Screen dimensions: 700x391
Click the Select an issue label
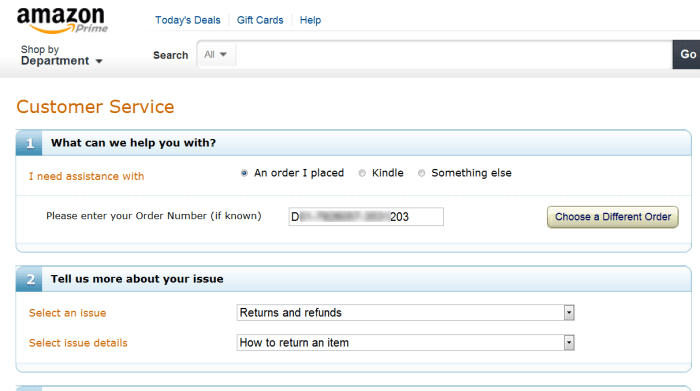(x=67, y=313)
